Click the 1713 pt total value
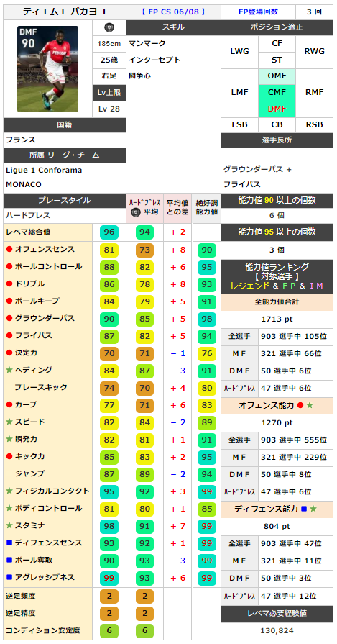This screenshot has height=644, width=337. tap(277, 319)
